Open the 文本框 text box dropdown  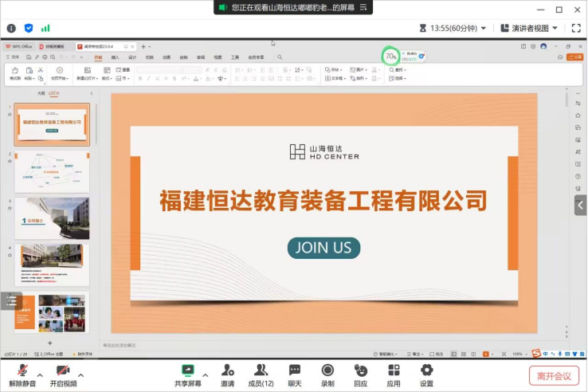pyautogui.click(x=335, y=78)
